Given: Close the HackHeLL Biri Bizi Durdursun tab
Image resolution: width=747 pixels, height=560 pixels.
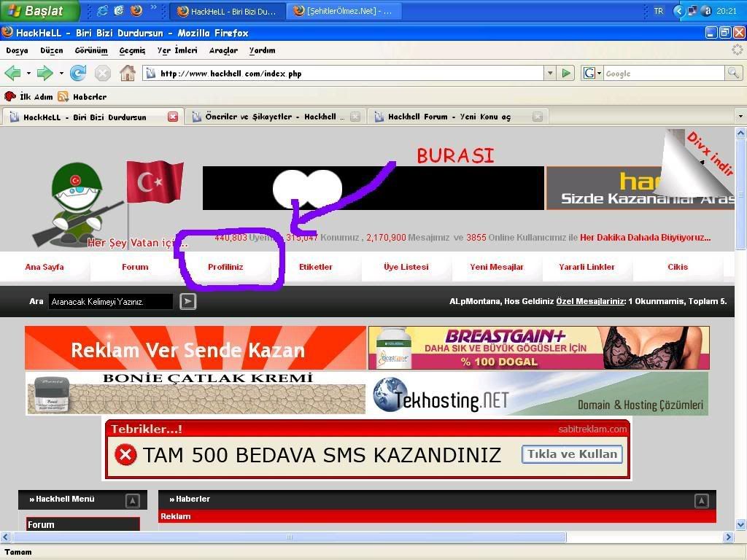Looking at the screenshot, I should click(x=173, y=117).
